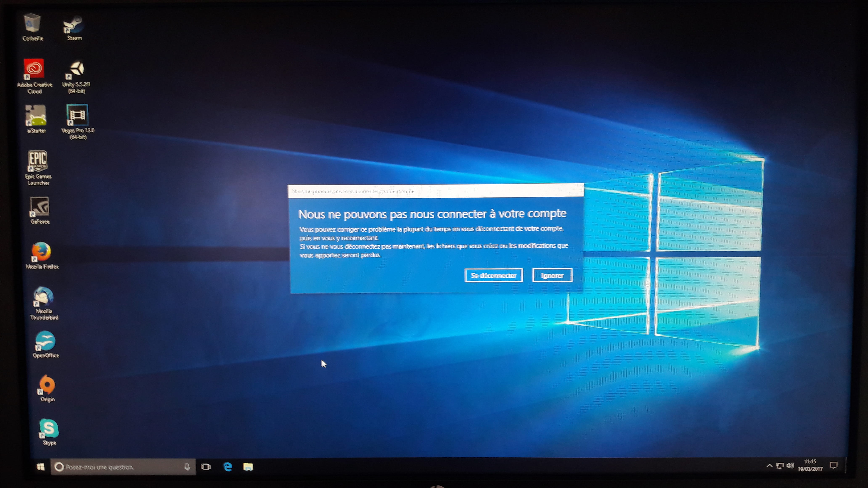
Task: Select the Adobe Creative Cloud shortcut
Action: [34, 76]
